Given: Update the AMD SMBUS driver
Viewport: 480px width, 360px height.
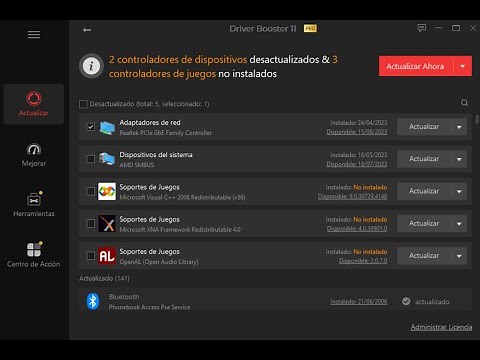Looking at the screenshot, I should [x=424, y=159].
